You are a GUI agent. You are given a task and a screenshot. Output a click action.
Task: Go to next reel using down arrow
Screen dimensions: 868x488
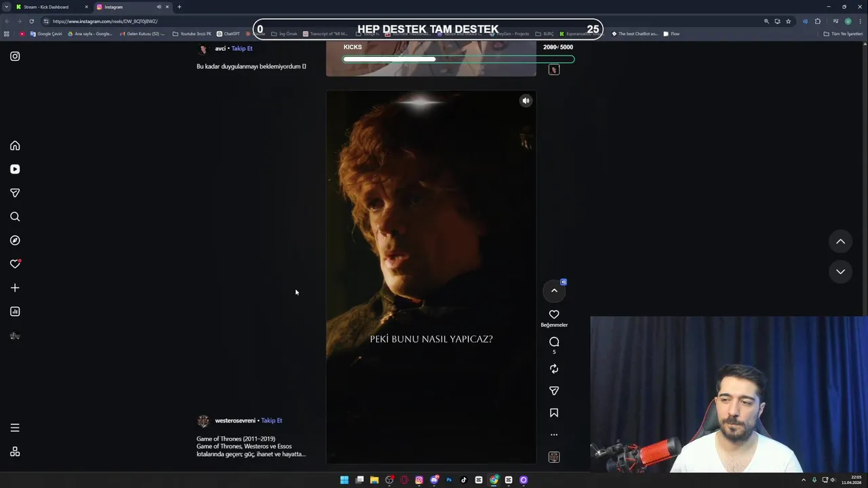[x=840, y=272]
